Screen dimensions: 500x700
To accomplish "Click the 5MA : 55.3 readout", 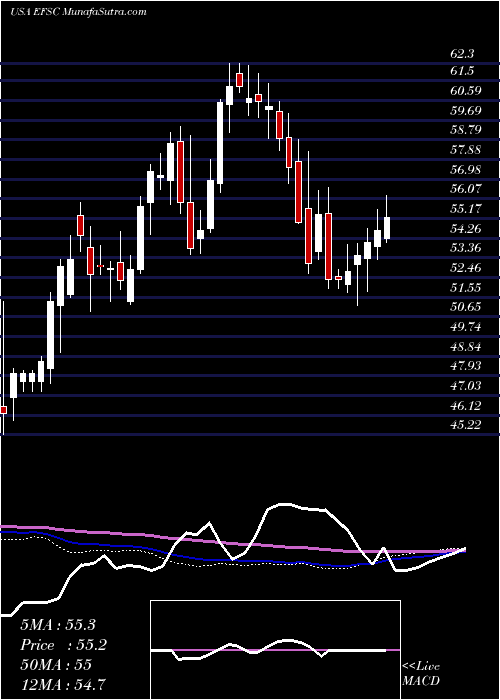I will click(x=58, y=625).
